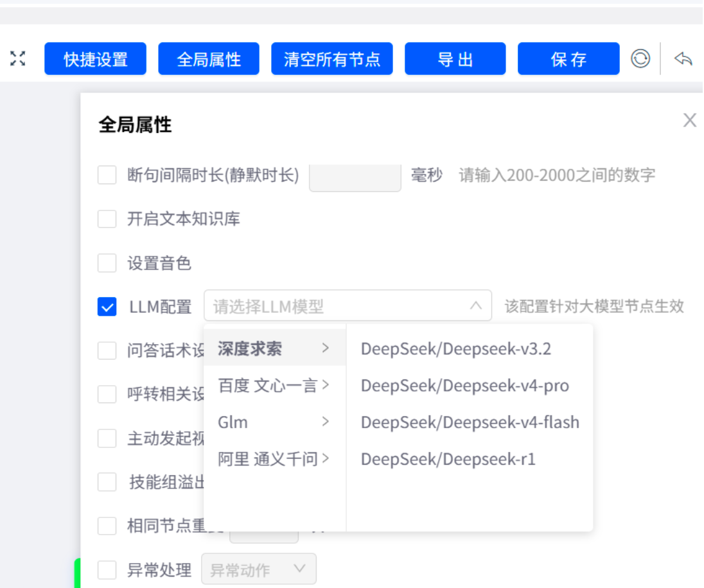704x588 pixels.
Task: Open 快捷设置
Action: click(95, 59)
